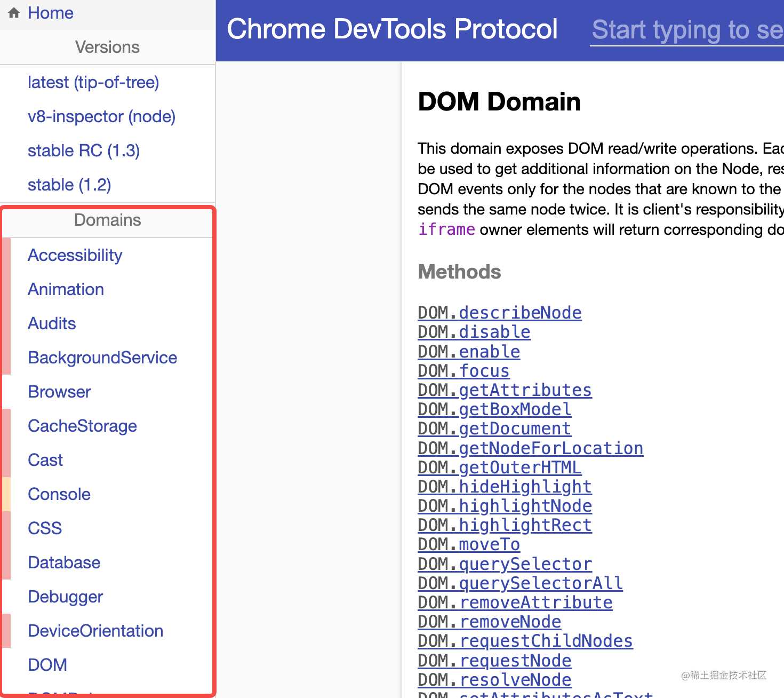Open DOM.describeNode method

tap(500, 313)
